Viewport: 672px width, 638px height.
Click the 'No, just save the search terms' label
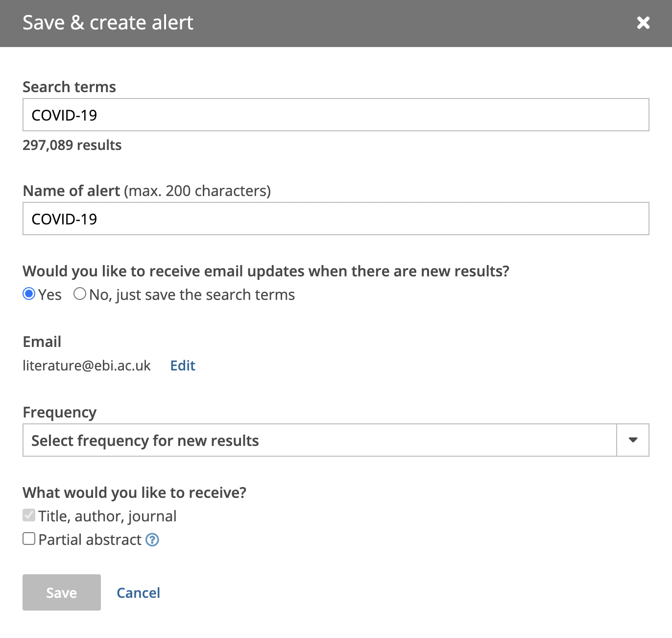click(x=192, y=295)
